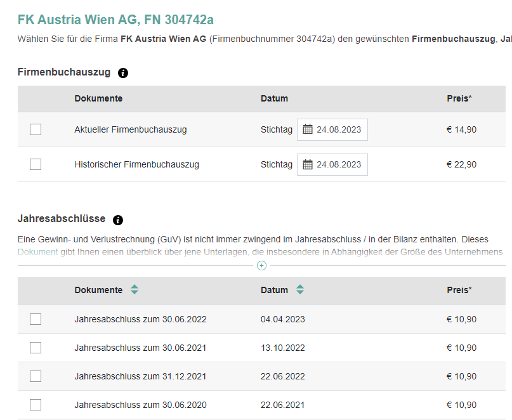Click Stichtag date field for Aktueller Firmenbuchauszug
This screenshot has height=420, width=512.
pos(339,129)
